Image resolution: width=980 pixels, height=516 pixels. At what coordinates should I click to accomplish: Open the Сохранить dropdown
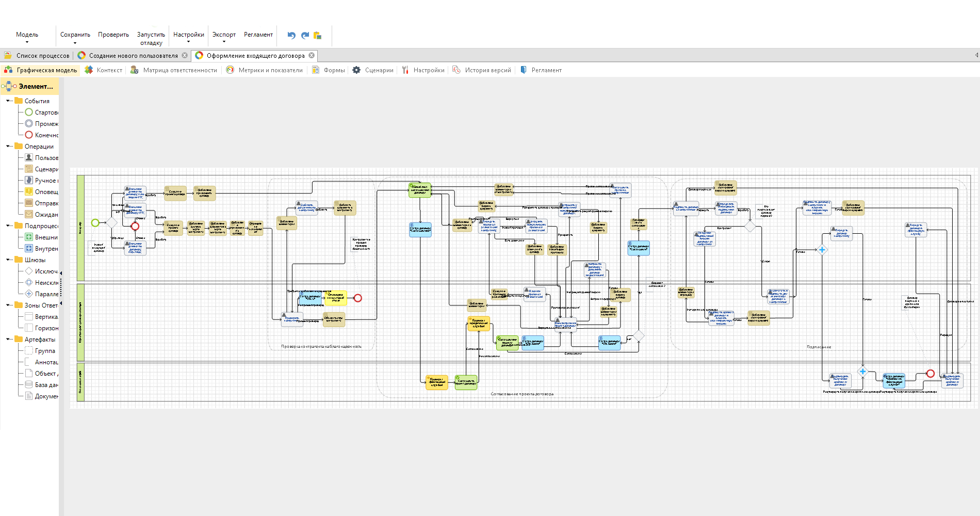pyautogui.click(x=75, y=37)
